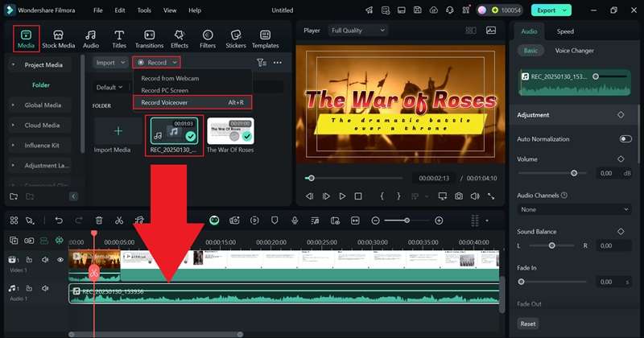Switch to the Speed tab
The width and height of the screenshot is (644, 338).
coord(565,31)
